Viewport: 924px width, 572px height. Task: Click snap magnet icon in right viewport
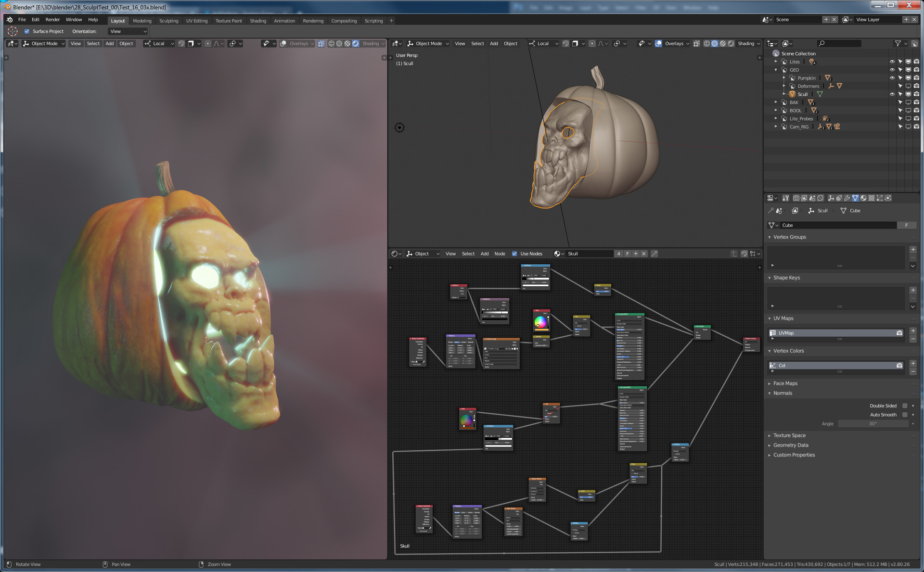pyautogui.click(x=566, y=43)
